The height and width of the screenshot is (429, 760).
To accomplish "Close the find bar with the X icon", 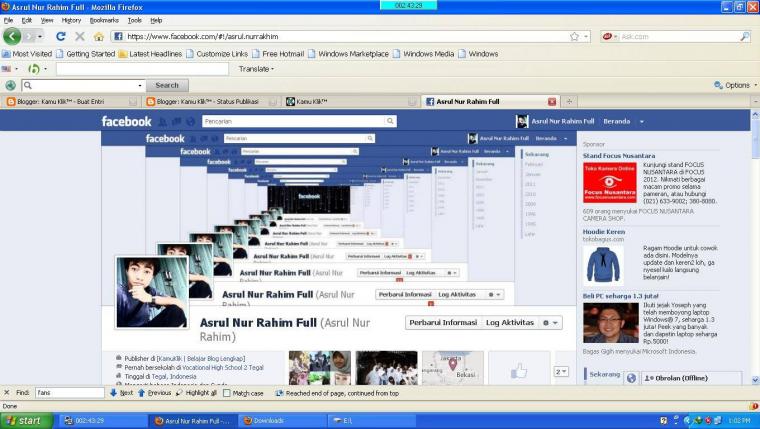I will 8,393.
